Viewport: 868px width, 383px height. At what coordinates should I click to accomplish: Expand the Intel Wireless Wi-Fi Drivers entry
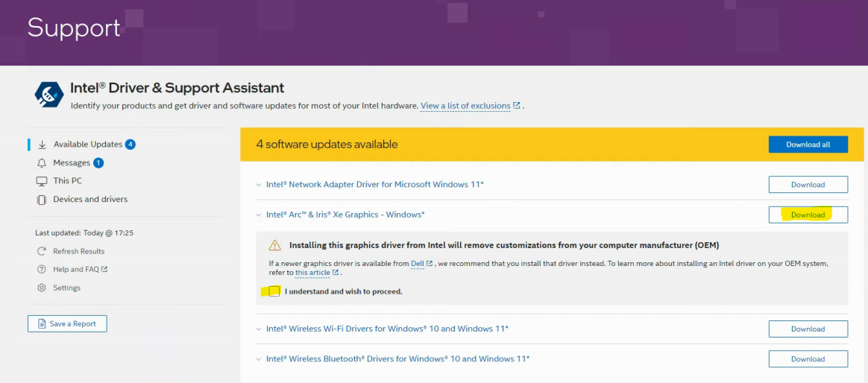point(259,329)
